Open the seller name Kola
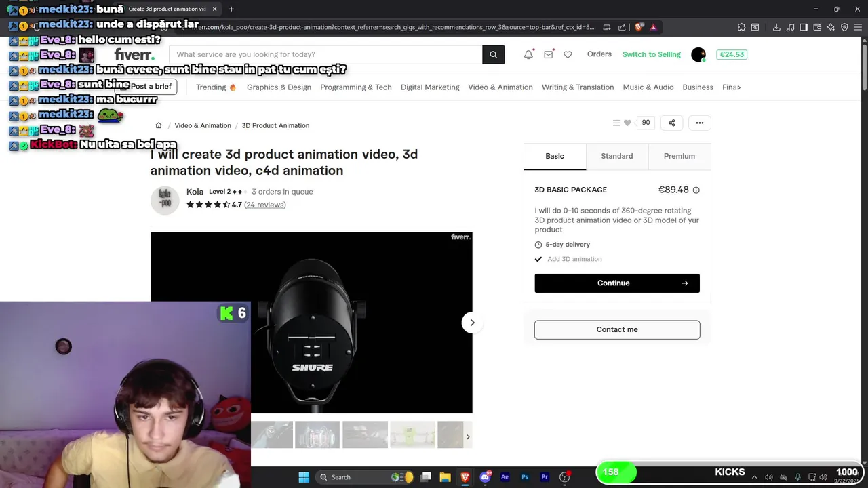The height and width of the screenshot is (488, 868). (195, 192)
